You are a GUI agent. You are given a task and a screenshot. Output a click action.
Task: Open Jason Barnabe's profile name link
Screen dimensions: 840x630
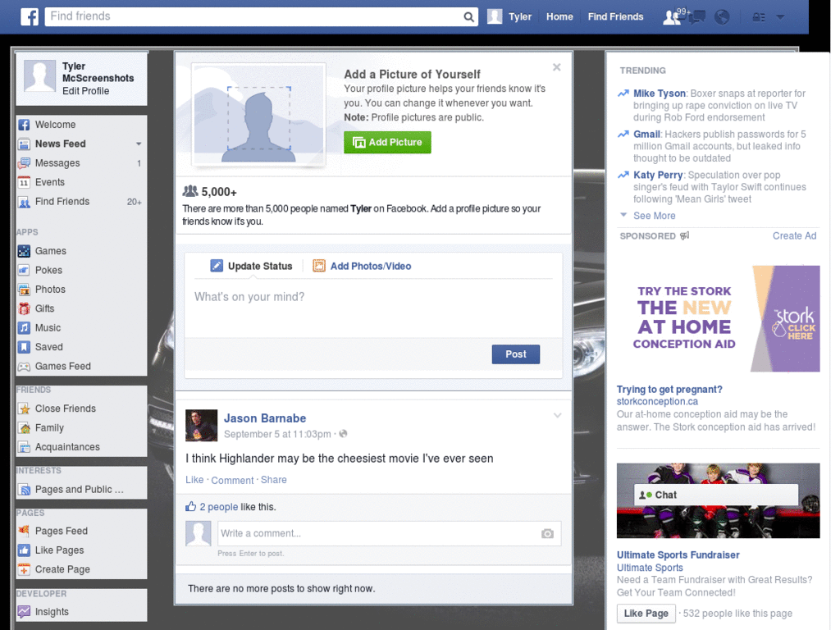265,418
